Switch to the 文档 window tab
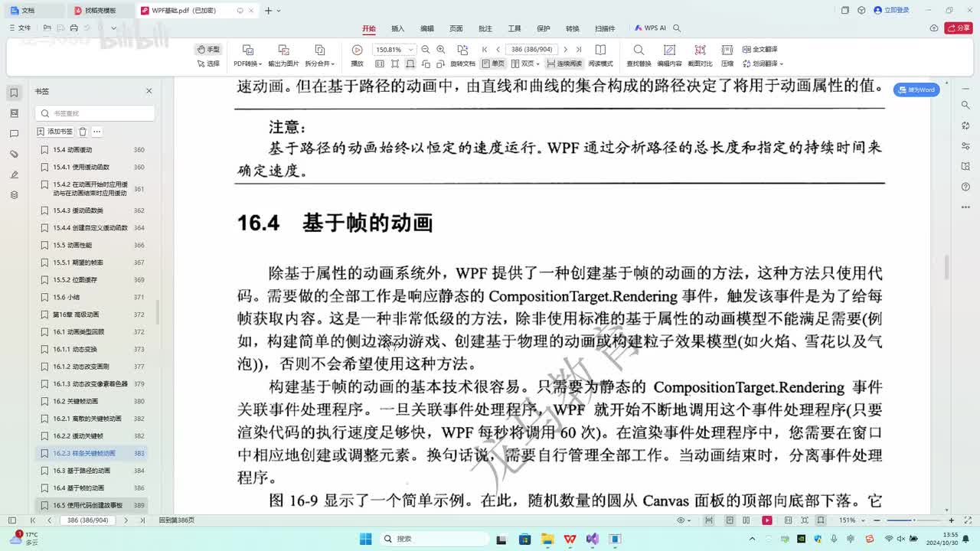 click(34, 11)
